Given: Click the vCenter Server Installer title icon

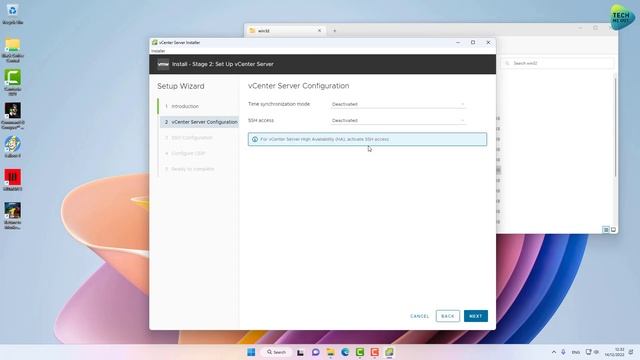Looking at the screenshot, I should click(x=155, y=42).
